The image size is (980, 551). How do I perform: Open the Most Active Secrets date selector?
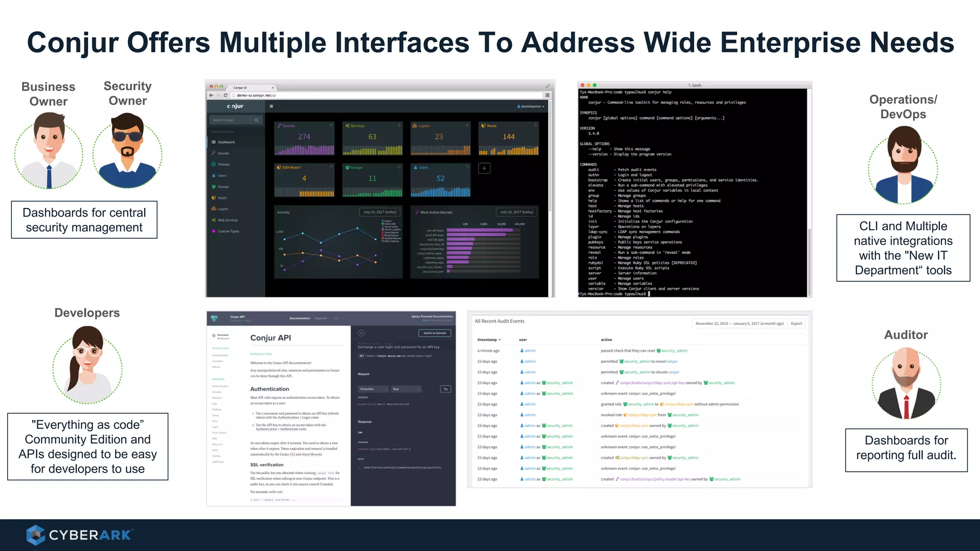tap(517, 212)
